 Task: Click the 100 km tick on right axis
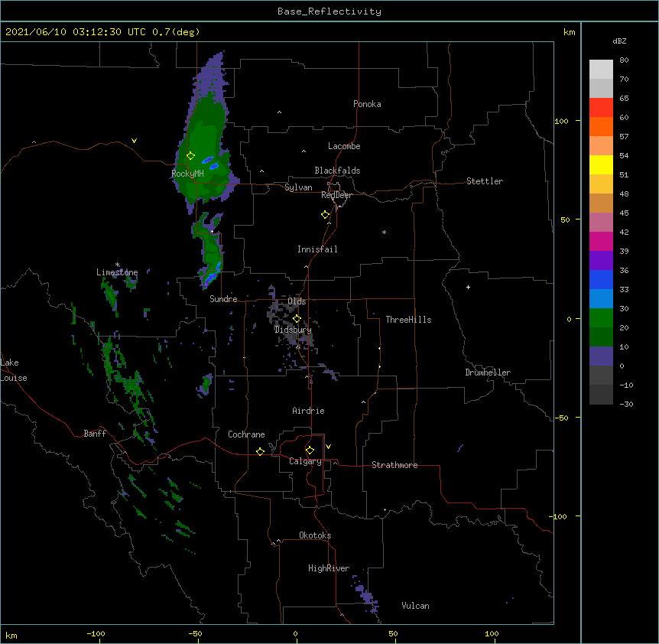click(562, 121)
